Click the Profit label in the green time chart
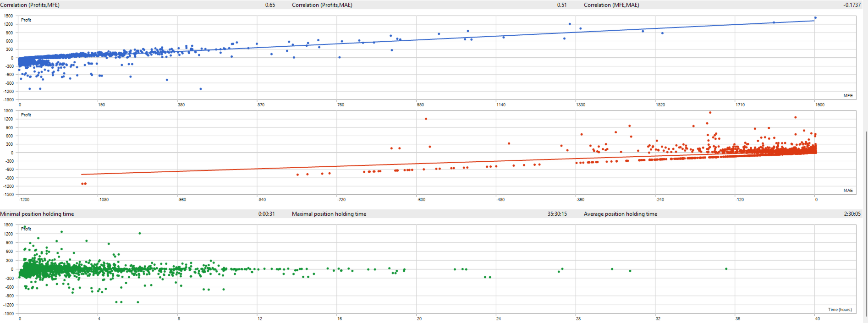This screenshot has height=323, width=868. tap(26, 229)
